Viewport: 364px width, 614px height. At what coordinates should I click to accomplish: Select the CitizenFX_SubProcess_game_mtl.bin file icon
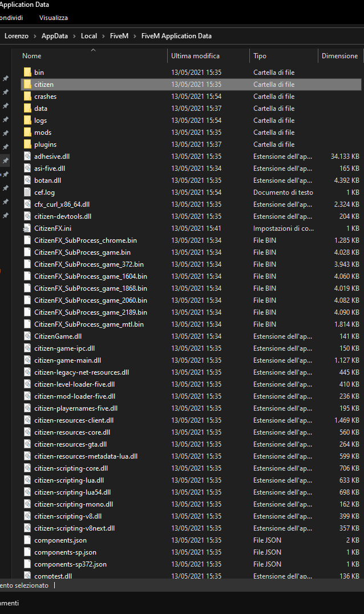point(27,324)
